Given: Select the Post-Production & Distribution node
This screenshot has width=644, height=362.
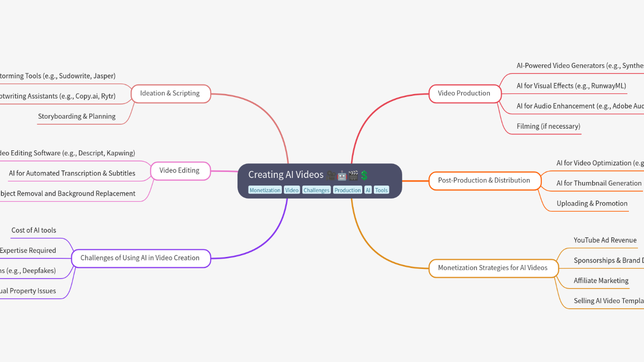Looking at the screenshot, I should point(485,181).
